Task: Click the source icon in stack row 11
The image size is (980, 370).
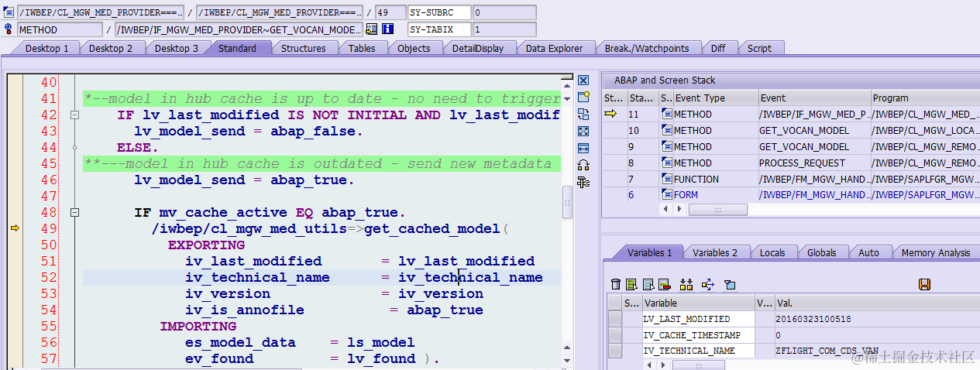Action: click(667, 114)
